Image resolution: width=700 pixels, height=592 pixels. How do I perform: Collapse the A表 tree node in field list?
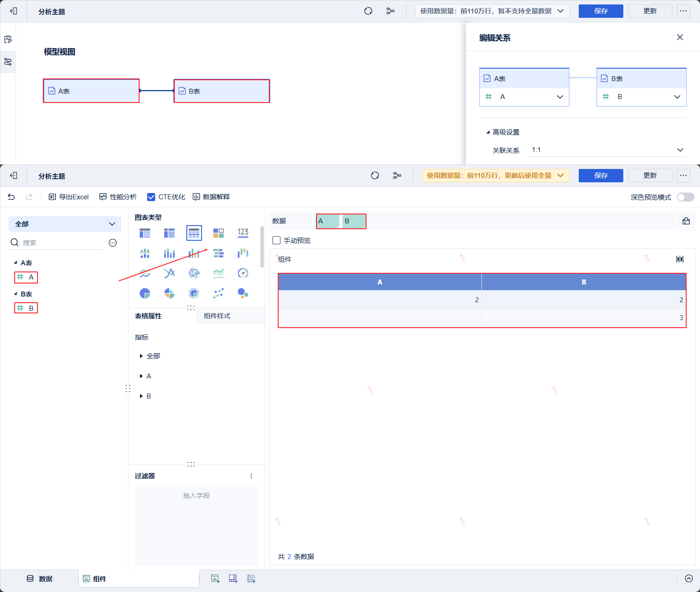[16, 263]
